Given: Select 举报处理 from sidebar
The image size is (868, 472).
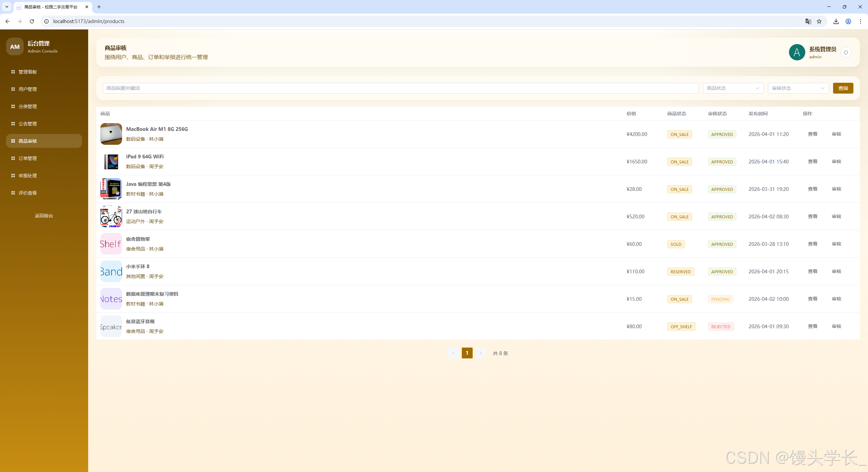Looking at the screenshot, I should (x=28, y=176).
